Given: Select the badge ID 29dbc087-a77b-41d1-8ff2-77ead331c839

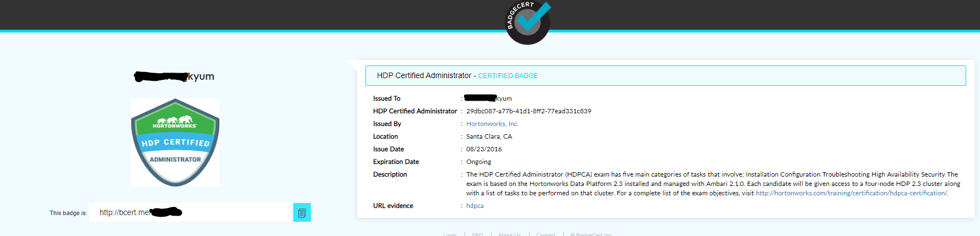Looking at the screenshot, I should (529, 111).
